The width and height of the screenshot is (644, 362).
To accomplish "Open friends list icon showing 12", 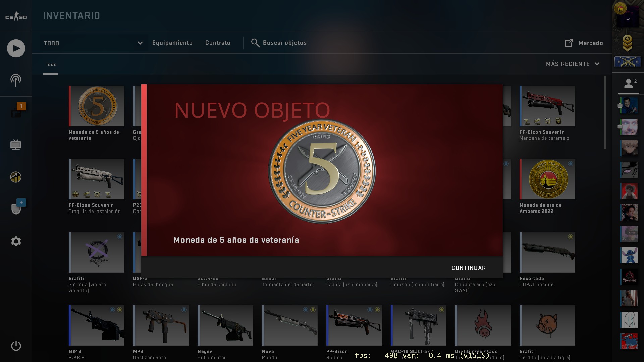I will [x=629, y=84].
